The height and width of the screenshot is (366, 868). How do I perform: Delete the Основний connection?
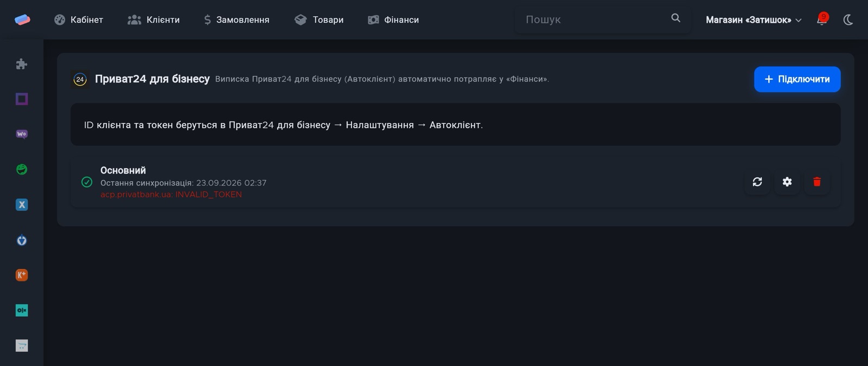tap(817, 182)
